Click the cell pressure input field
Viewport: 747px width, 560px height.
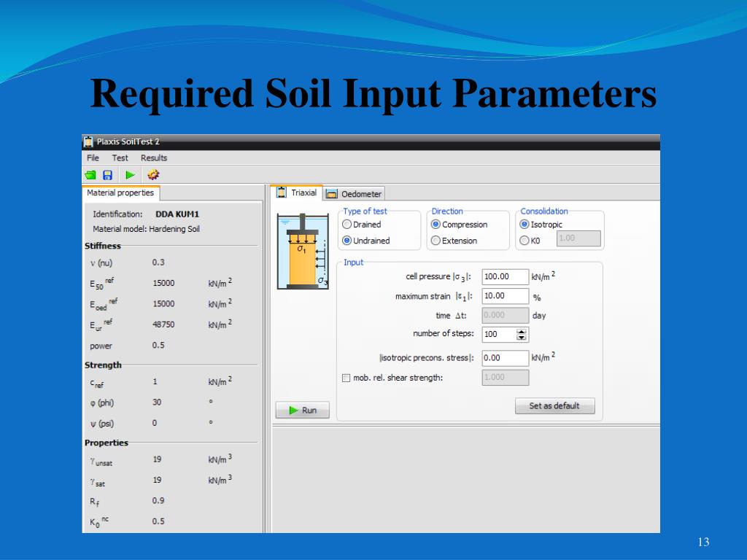coord(505,276)
